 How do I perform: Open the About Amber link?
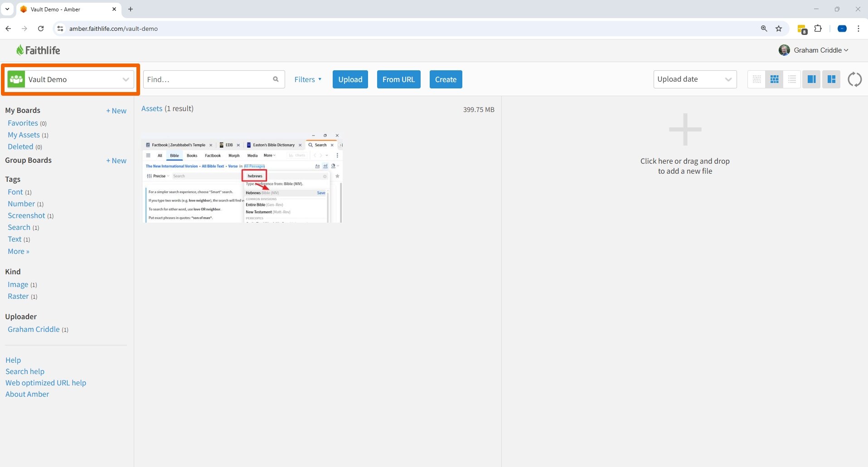[x=27, y=394]
